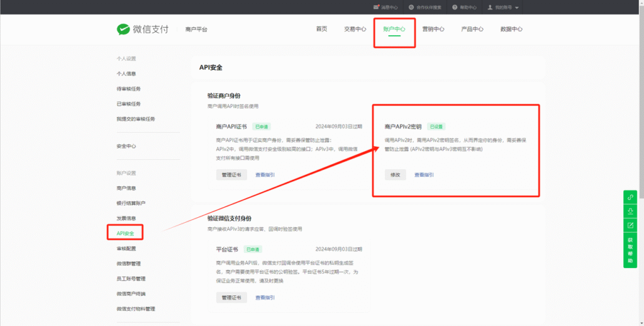Screen dimensions: 644x326
Task: Open 个人信息 in the sidebar
Action: (126, 74)
